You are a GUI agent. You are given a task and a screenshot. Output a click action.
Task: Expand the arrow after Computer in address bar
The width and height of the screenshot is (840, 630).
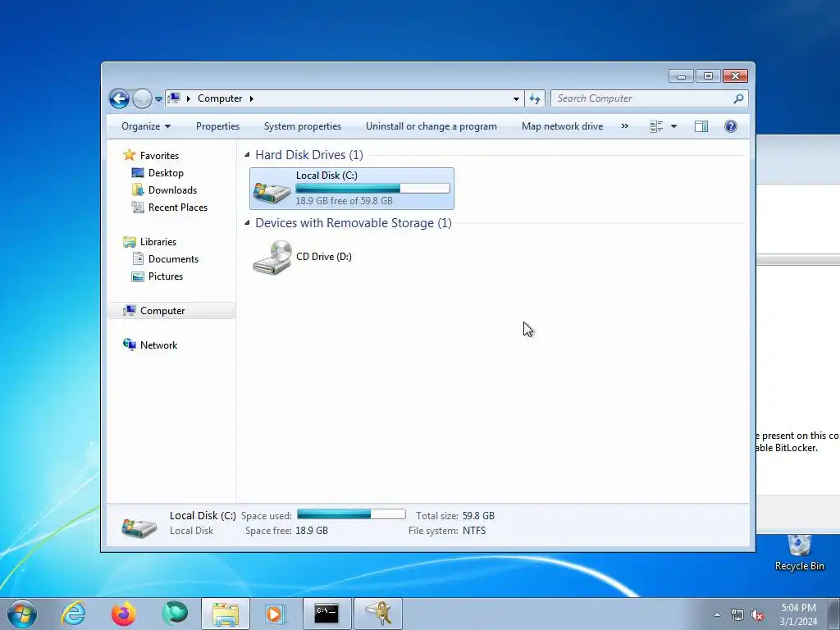tap(251, 98)
